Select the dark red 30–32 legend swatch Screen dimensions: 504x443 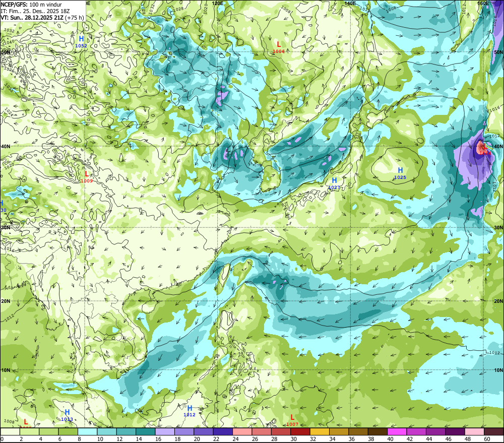tap(300, 431)
